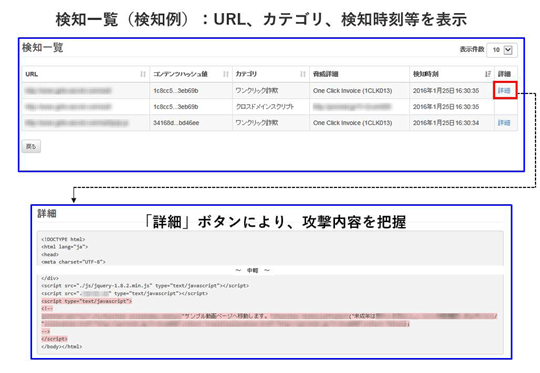Viewport: 540px width, 373px height.
Task: Click the sort icon in カテゴリ header
Action: coord(303,74)
